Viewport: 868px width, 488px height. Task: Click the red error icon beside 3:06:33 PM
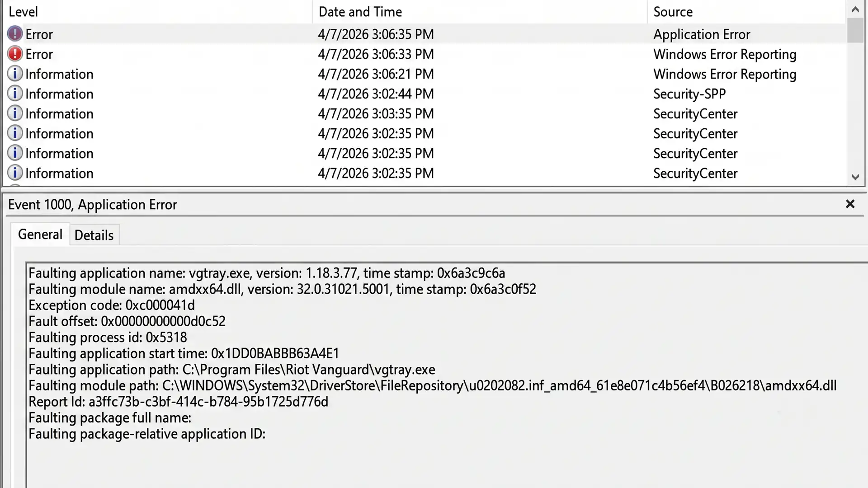(15, 54)
